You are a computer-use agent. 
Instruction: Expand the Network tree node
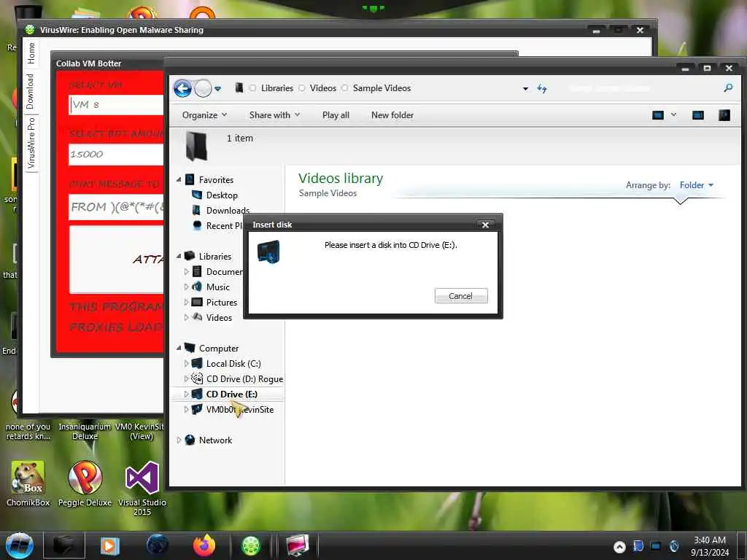pos(179,440)
